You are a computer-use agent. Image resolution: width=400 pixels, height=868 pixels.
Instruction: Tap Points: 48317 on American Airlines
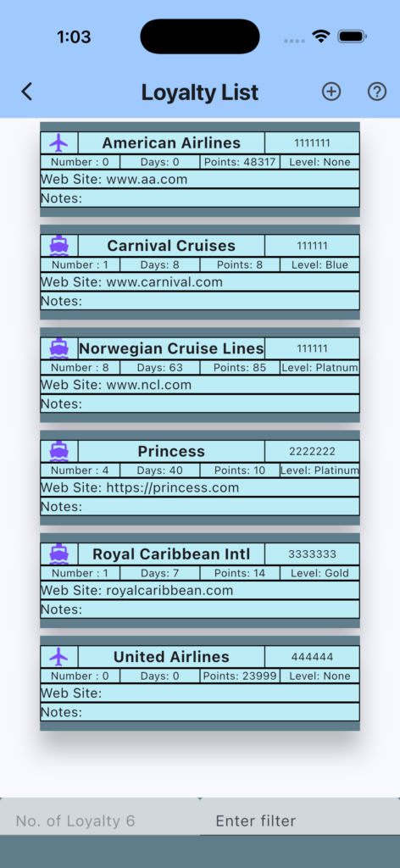click(240, 162)
